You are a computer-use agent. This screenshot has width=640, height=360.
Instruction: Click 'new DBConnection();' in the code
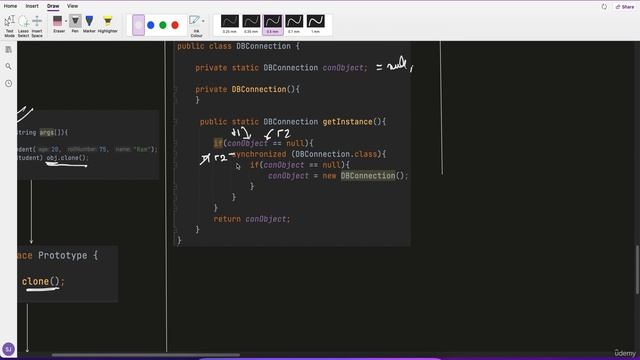(365, 176)
